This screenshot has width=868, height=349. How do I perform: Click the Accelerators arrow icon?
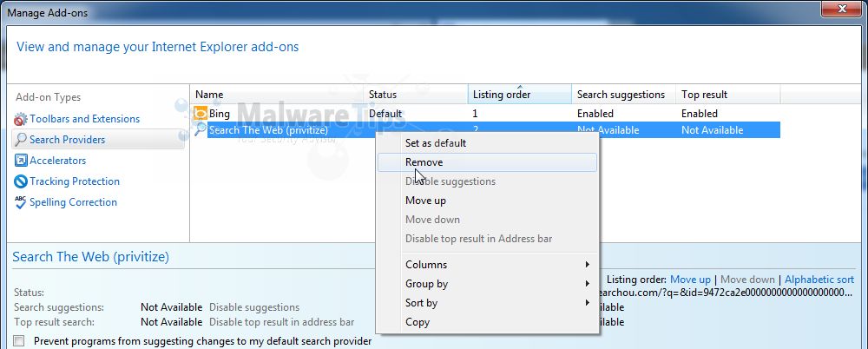tap(21, 161)
